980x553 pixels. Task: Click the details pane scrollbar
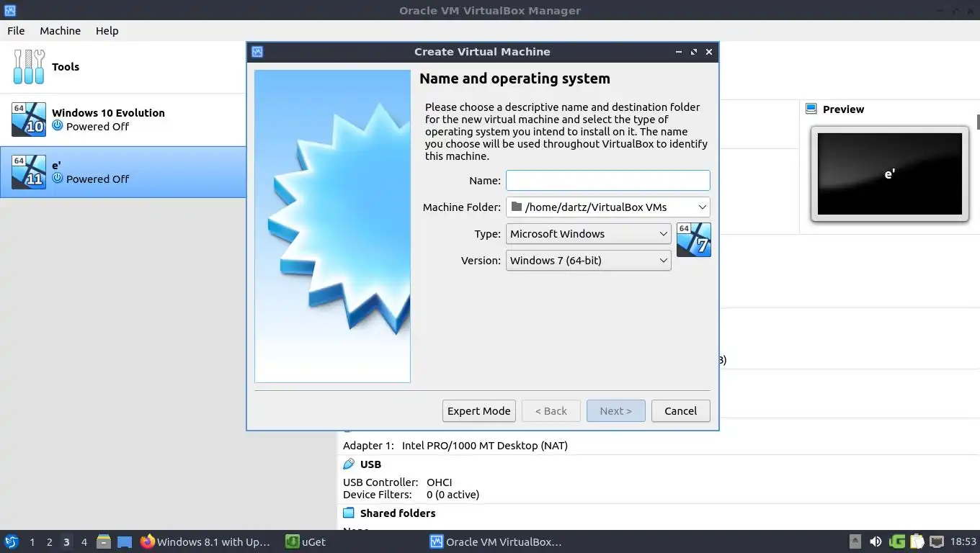point(978,122)
